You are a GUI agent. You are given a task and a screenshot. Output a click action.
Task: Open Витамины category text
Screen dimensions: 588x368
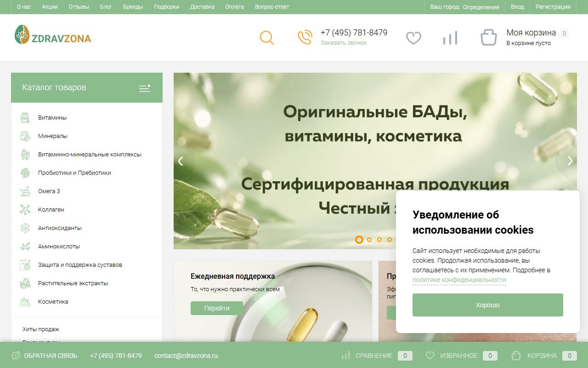52,118
